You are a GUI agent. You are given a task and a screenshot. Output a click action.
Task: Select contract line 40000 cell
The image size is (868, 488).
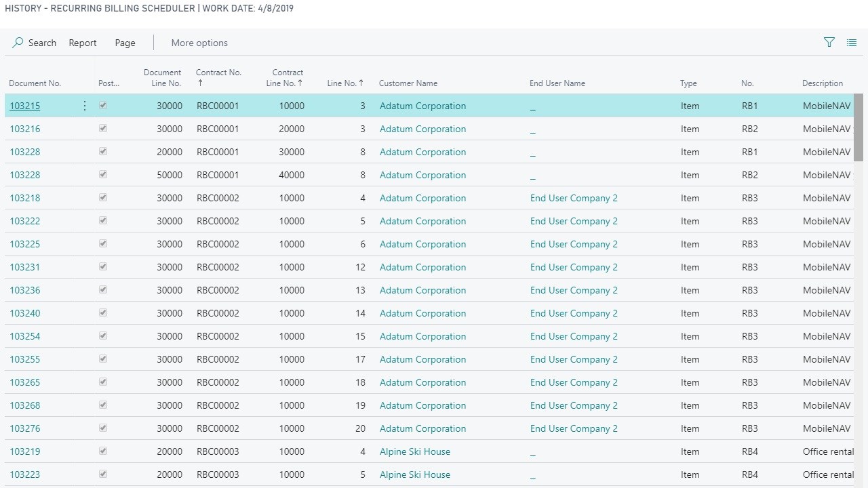tap(292, 175)
